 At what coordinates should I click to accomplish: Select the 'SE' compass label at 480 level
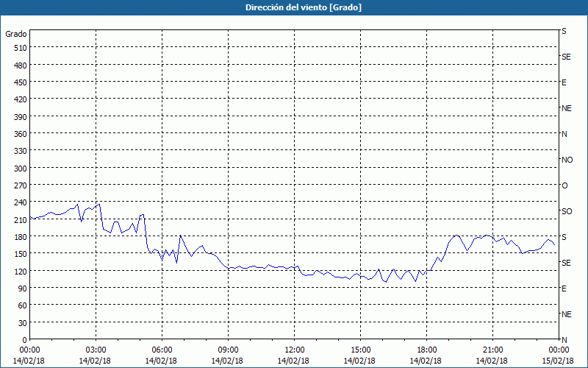[566, 57]
